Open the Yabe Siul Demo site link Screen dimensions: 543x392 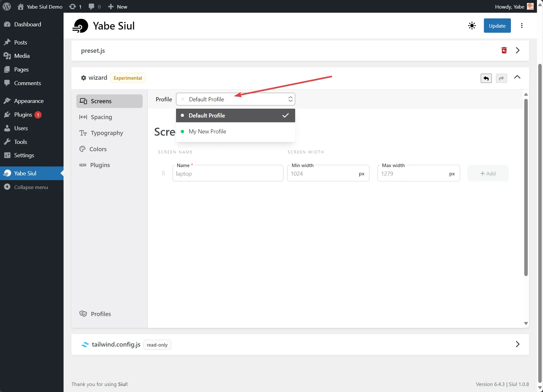click(40, 7)
